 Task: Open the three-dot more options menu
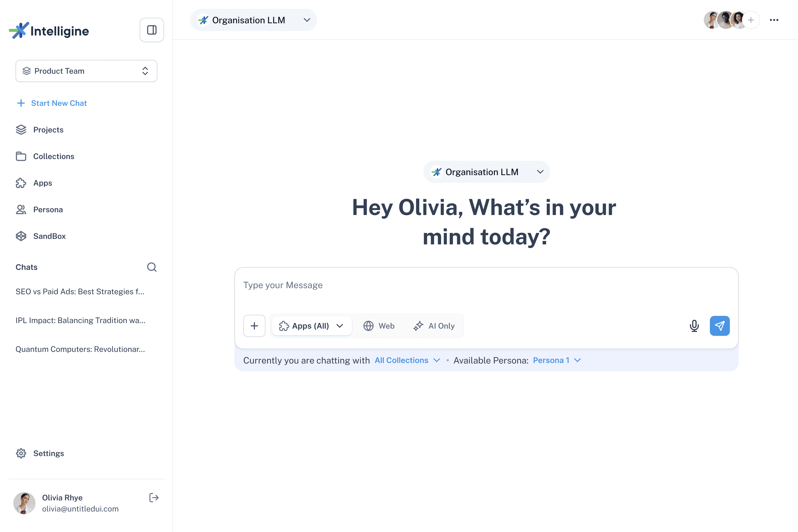(x=774, y=20)
